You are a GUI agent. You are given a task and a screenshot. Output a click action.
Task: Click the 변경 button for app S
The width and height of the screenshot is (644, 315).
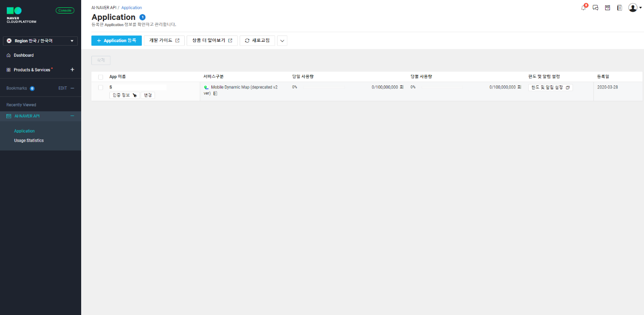(x=148, y=95)
